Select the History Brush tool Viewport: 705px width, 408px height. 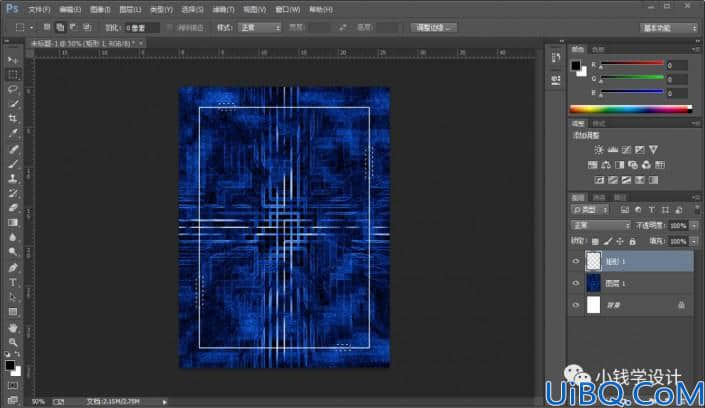click(13, 193)
